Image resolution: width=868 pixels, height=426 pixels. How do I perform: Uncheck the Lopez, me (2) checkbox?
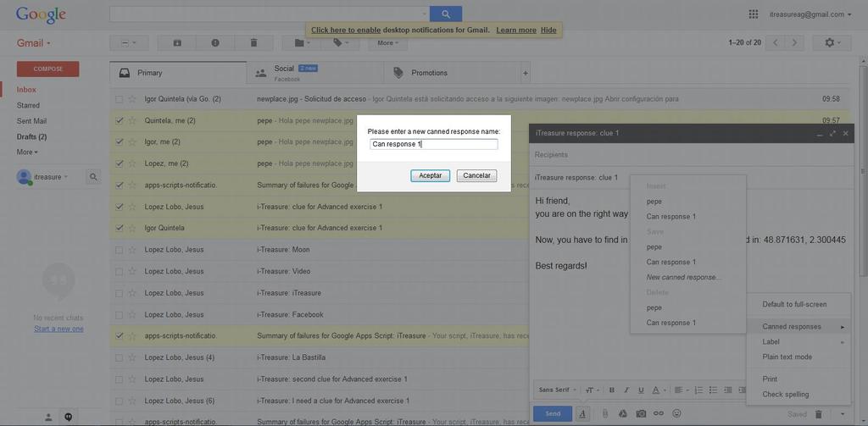(x=119, y=163)
